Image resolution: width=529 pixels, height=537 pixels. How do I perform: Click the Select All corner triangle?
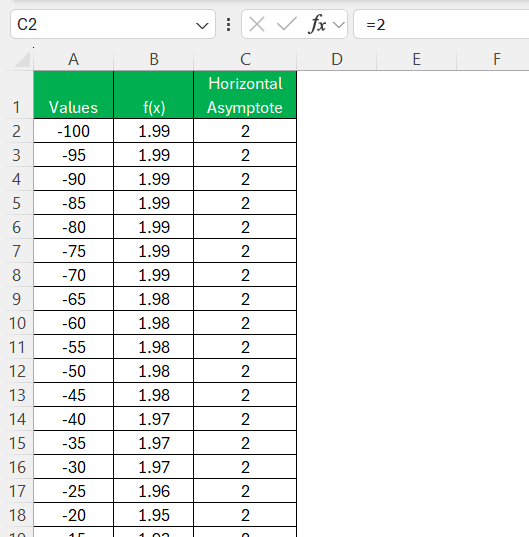point(23,60)
